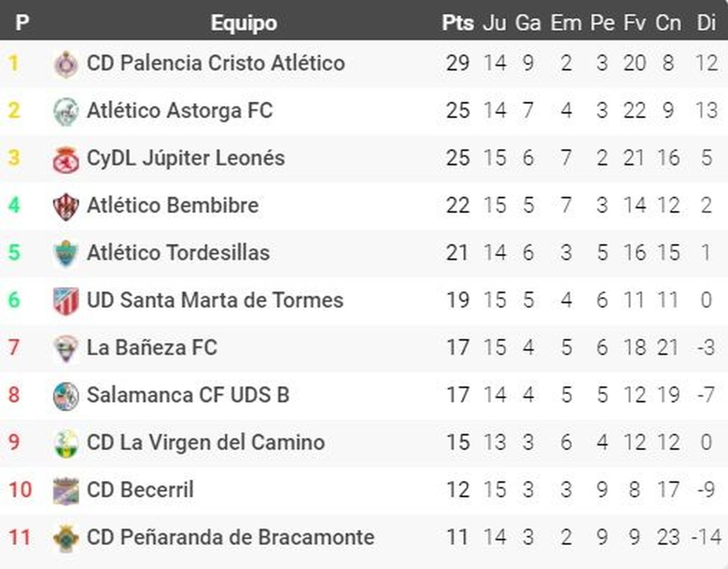Click the CD Peñaranda de Bracamonte crest

(x=66, y=538)
